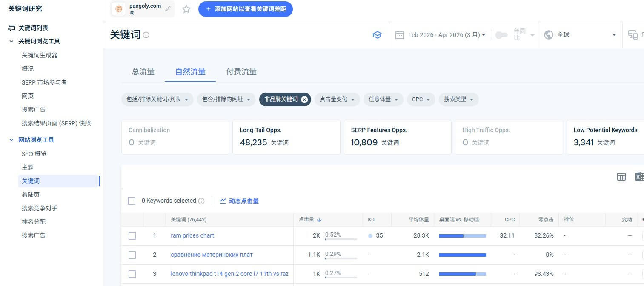
Task: Check the ram prices chart row
Action: click(x=132, y=236)
